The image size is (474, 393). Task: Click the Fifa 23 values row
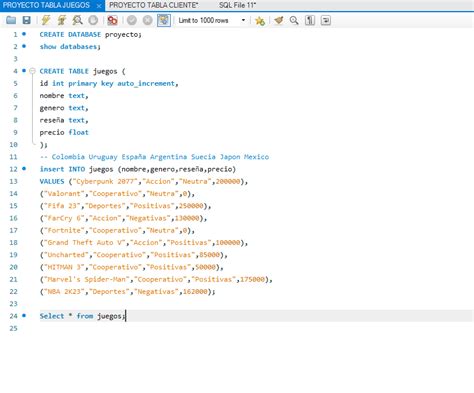[x=125, y=206]
